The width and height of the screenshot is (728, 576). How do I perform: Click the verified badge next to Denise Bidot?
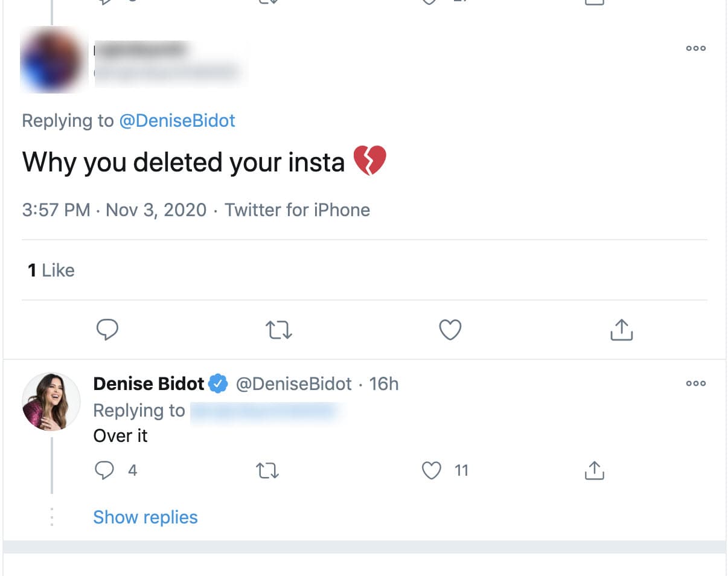(x=219, y=383)
